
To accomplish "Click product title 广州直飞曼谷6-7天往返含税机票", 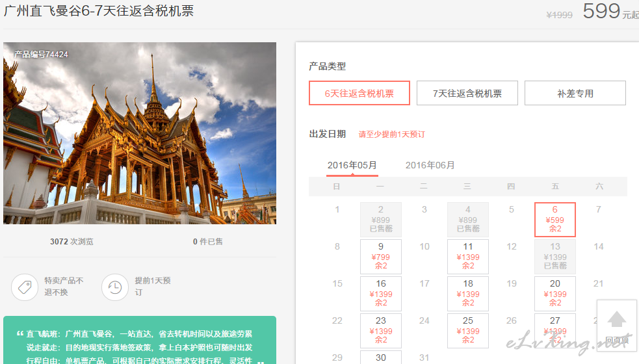I will [x=99, y=10].
